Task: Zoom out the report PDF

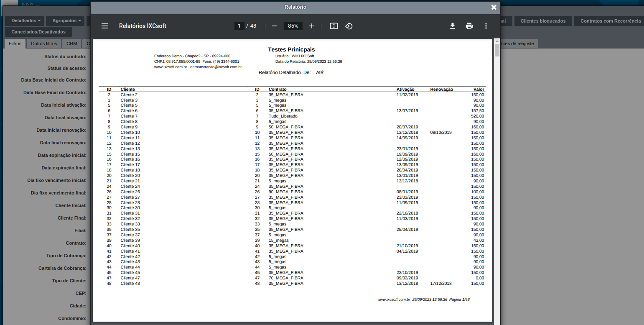Action: pyautogui.click(x=275, y=26)
